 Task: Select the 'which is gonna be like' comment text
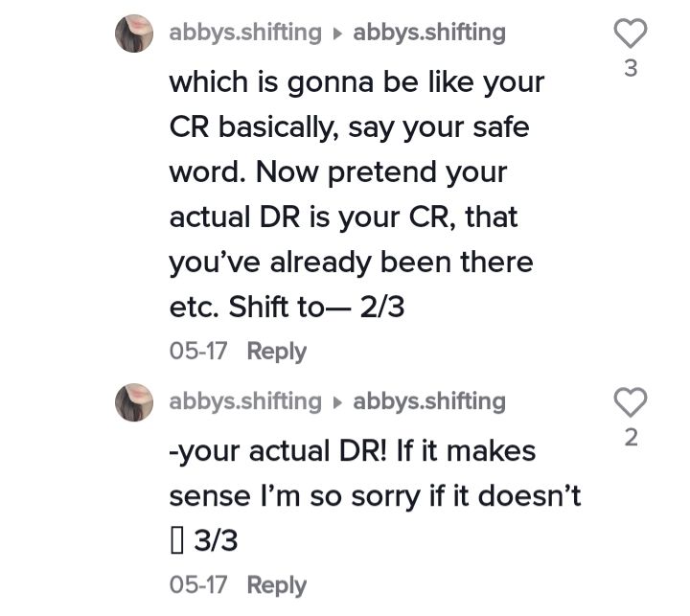[x=356, y=194]
